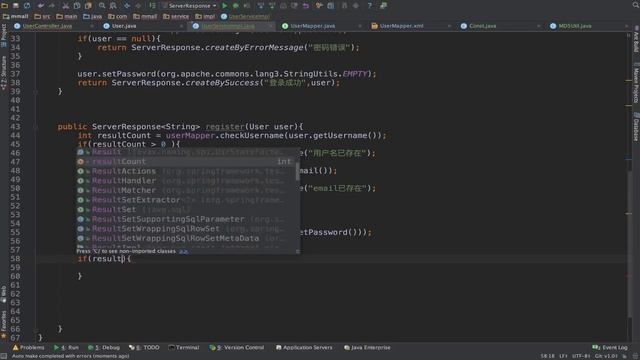Image resolution: width=640 pixels, height=360 pixels.
Task: Select the impl breadcrumb folder
Action: (x=205, y=17)
